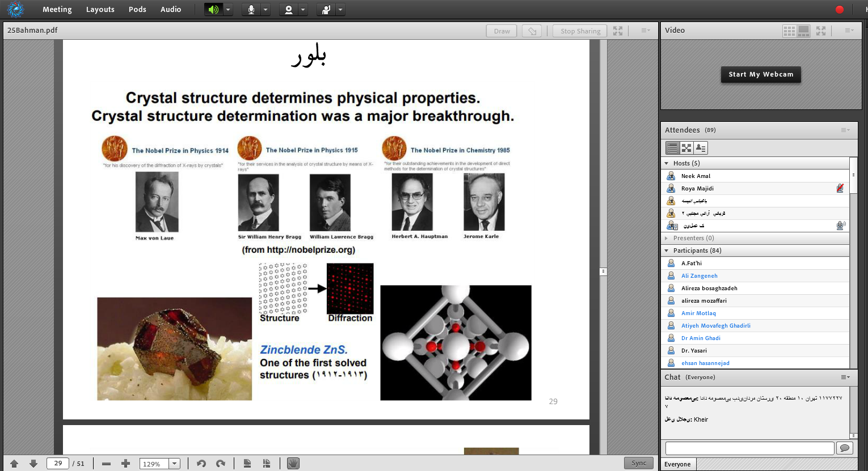Collapse the Participants (84) group
The image size is (868, 471).
[x=667, y=251]
